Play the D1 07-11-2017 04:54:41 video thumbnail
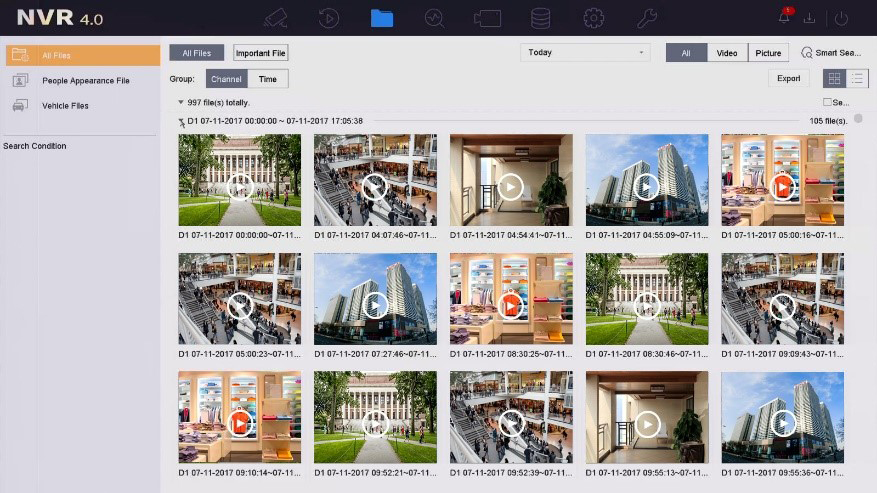 click(x=510, y=186)
